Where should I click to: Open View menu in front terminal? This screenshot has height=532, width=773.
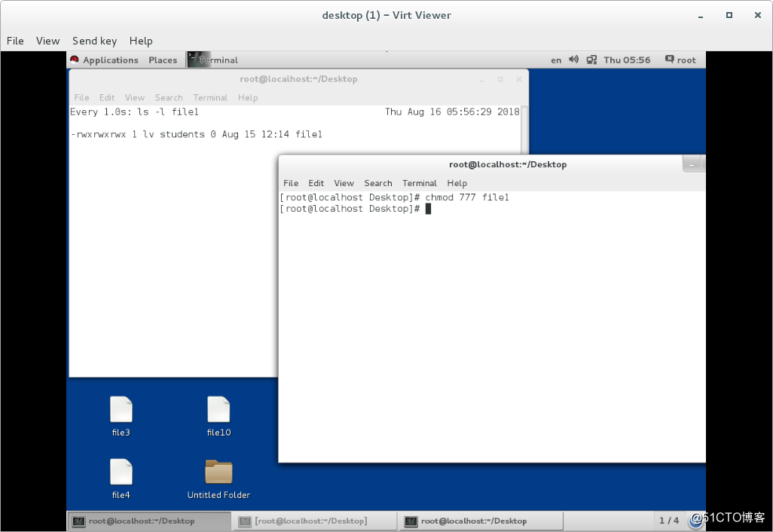344,183
